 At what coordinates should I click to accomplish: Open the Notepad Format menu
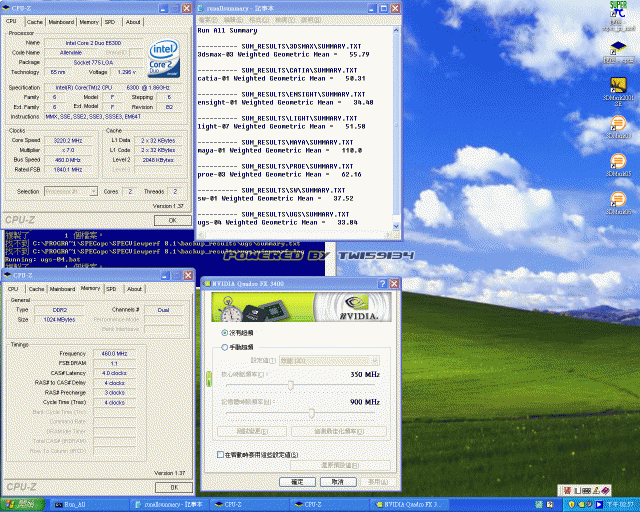pyautogui.click(x=259, y=20)
